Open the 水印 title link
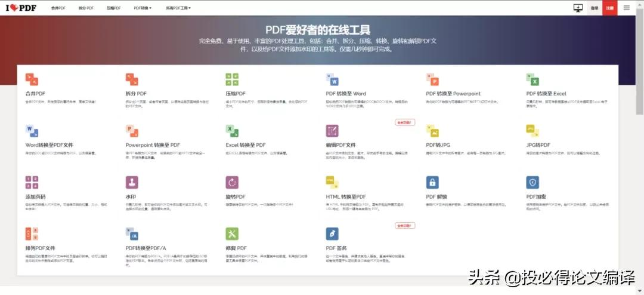 tap(130, 196)
